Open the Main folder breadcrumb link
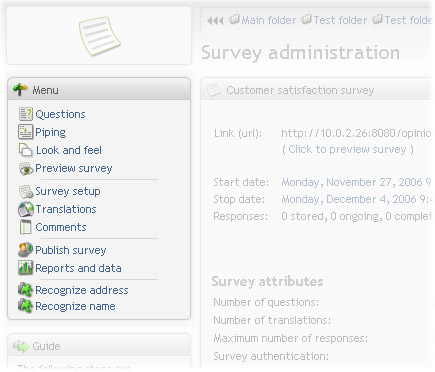The width and height of the screenshot is (435, 372). 268,20
